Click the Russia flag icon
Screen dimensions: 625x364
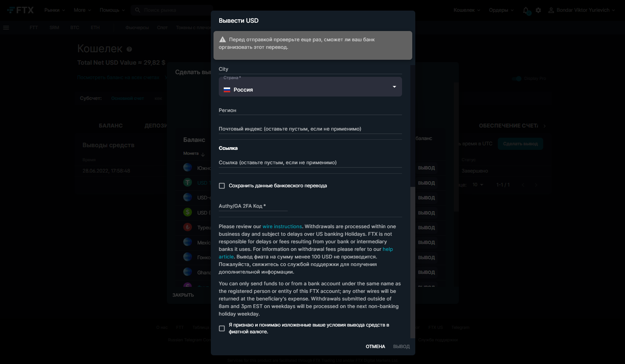tap(227, 90)
